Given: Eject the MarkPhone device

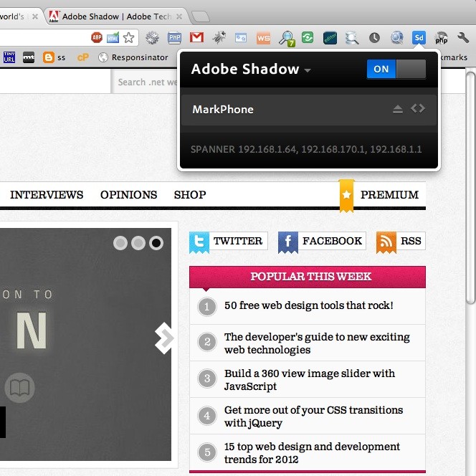Looking at the screenshot, I should click(x=397, y=109).
